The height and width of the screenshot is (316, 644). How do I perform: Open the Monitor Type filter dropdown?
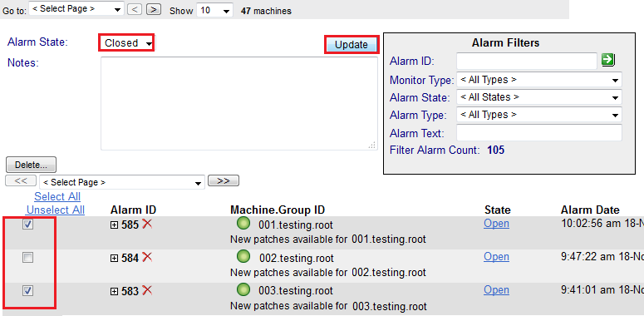[538, 79]
